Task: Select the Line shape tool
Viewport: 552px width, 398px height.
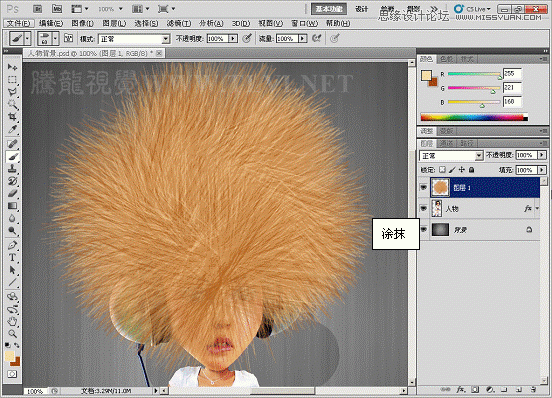Action: 12,282
